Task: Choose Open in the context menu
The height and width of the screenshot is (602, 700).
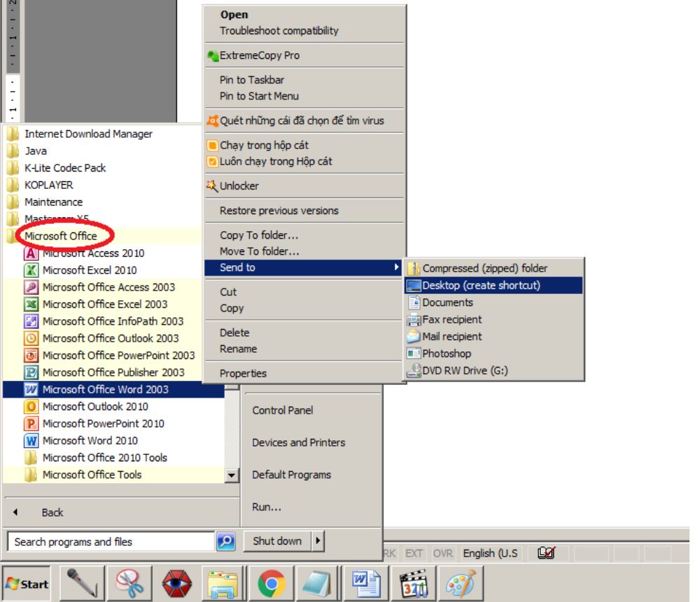Action: [304, 15]
